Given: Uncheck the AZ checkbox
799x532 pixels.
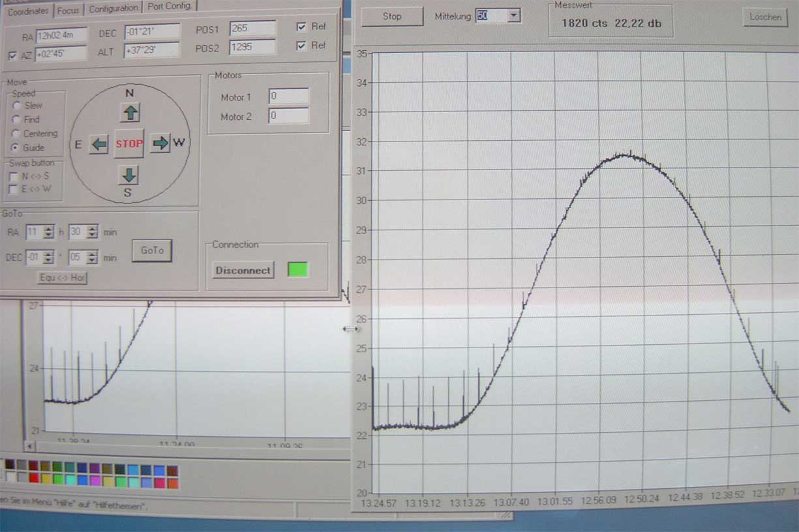Looking at the screenshot, I should (12, 56).
